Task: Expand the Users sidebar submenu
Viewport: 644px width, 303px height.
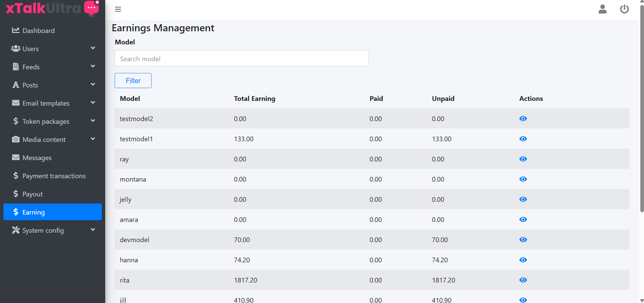Action: [x=53, y=49]
